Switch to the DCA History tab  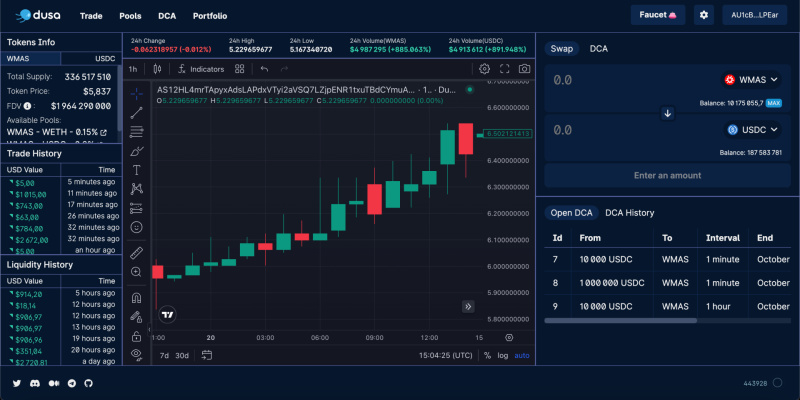629,213
